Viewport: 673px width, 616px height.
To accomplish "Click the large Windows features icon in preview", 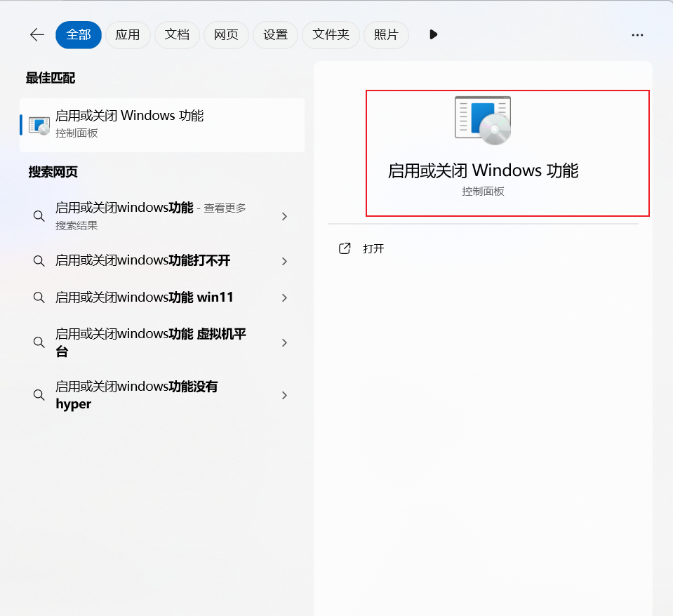I will [x=483, y=121].
